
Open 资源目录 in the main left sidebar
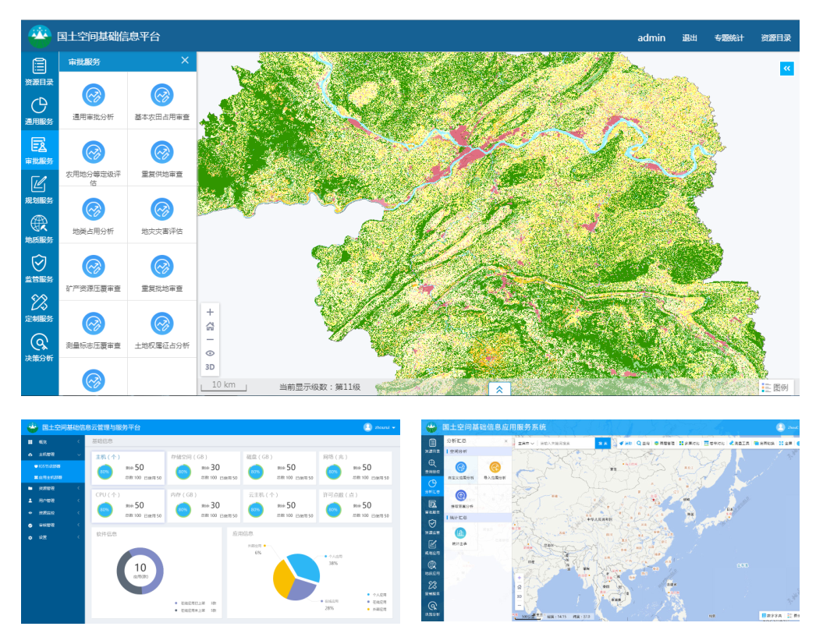coord(39,72)
